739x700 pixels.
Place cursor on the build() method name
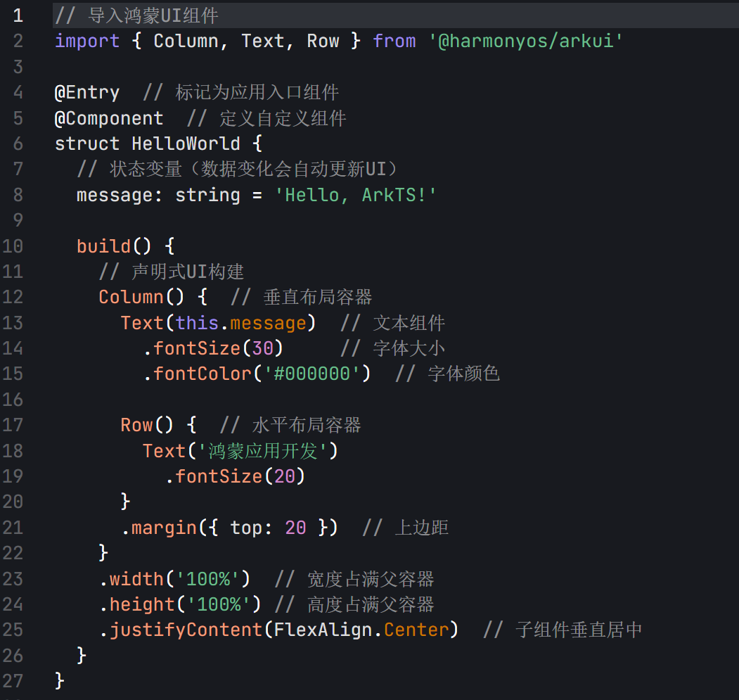pyautogui.click(x=104, y=246)
